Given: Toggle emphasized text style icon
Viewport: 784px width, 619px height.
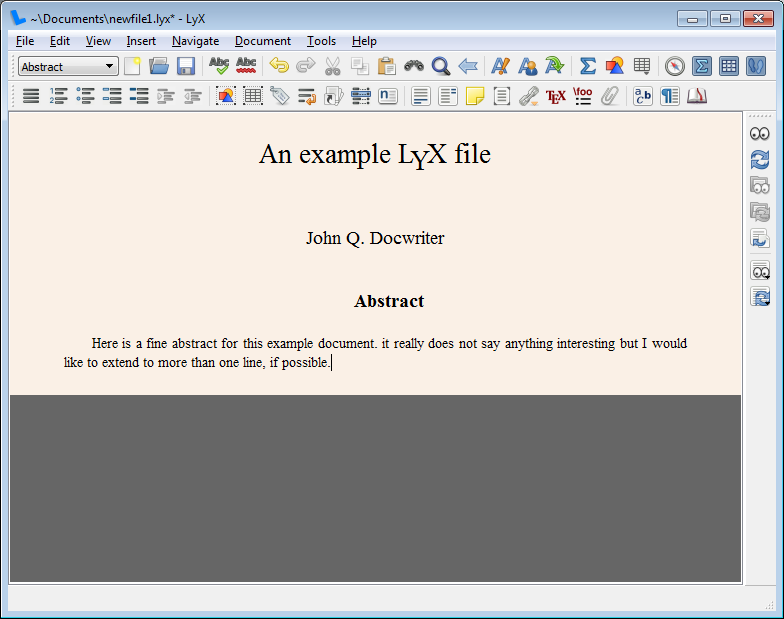Looking at the screenshot, I should (500, 66).
